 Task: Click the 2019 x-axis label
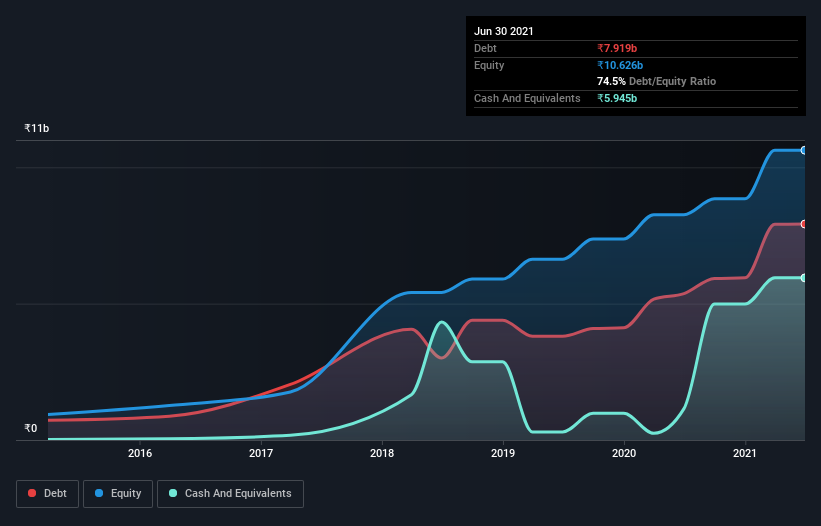(x=503, y=453)
